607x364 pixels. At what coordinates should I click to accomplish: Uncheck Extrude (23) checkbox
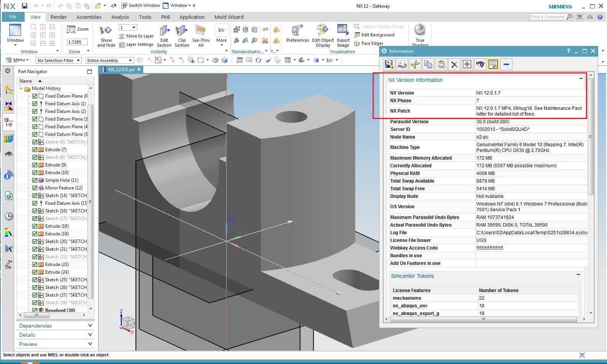tap(35, 264)
